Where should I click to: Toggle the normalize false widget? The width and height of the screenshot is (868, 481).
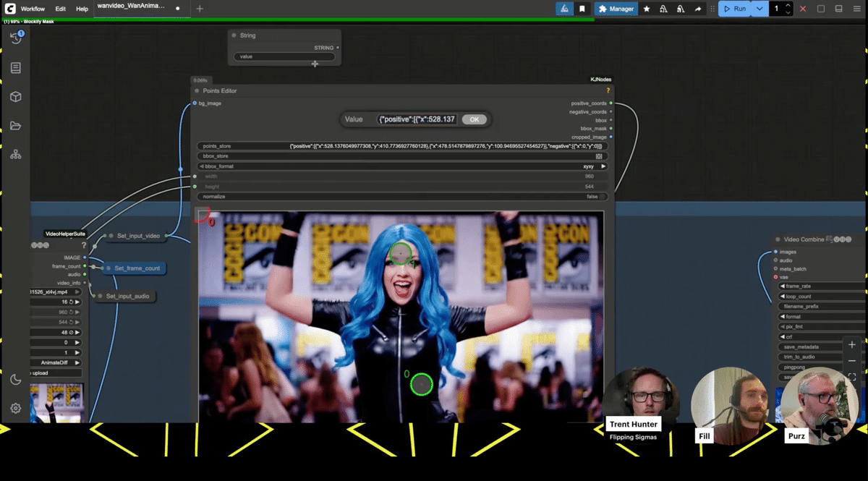pyautogui.click(x=402, y=197)
